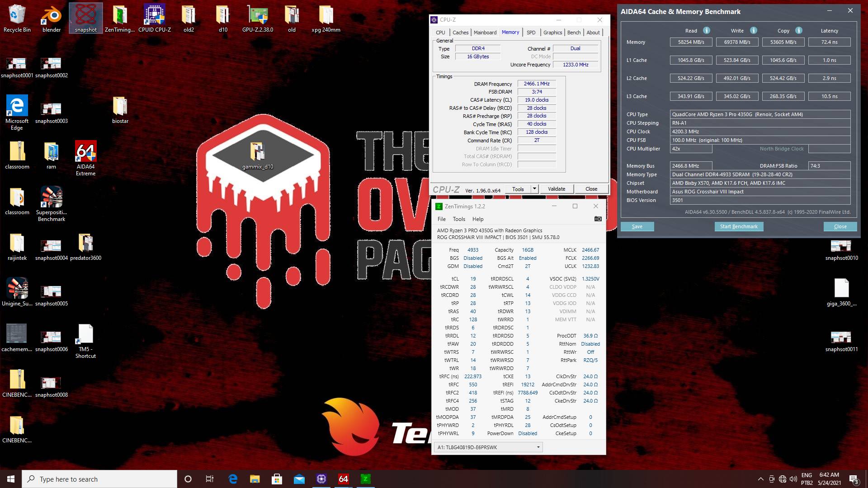Expand the CPU-Z Tools dropdown arrow

(534, 188)
